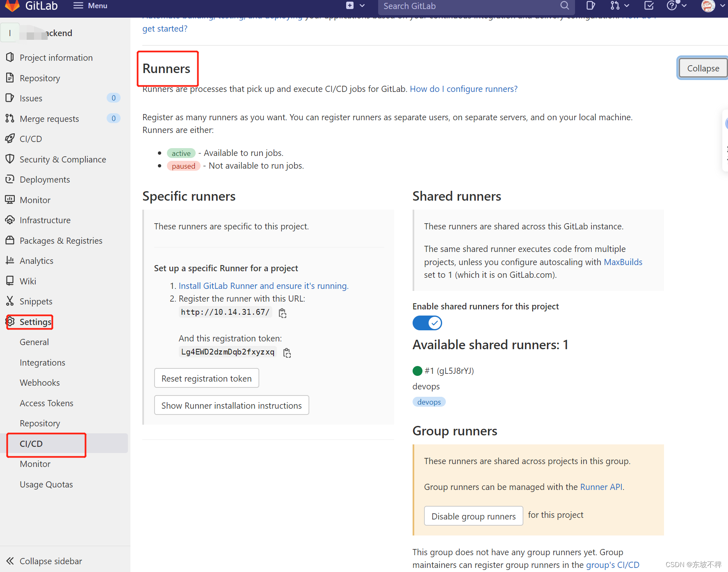728x572 pixels.
Task: Open Packages & Registries section
Action: click(x=61, y=241)
